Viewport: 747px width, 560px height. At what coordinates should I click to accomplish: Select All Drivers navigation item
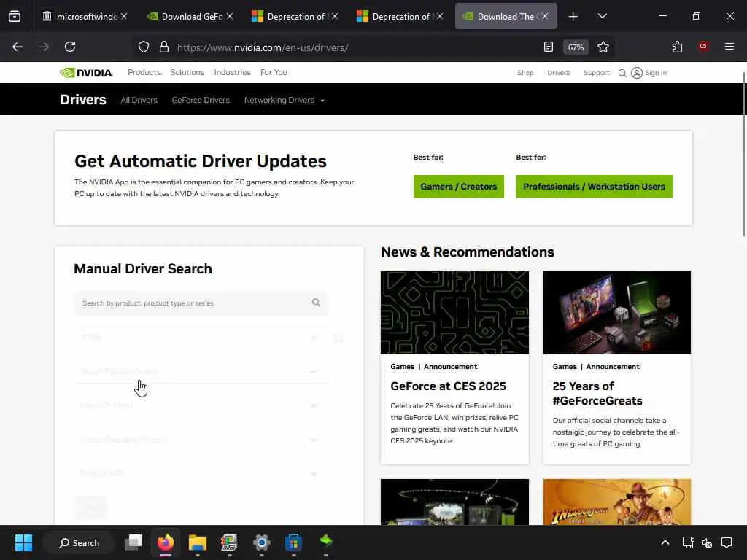tap(139, 100)
